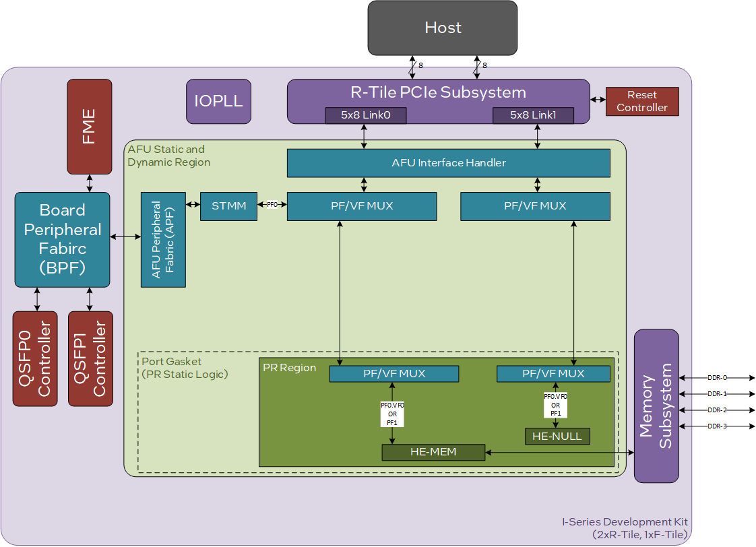Click the PF0 label next to STMM
The image size is (756, 547).
click(x=272, y=204)
